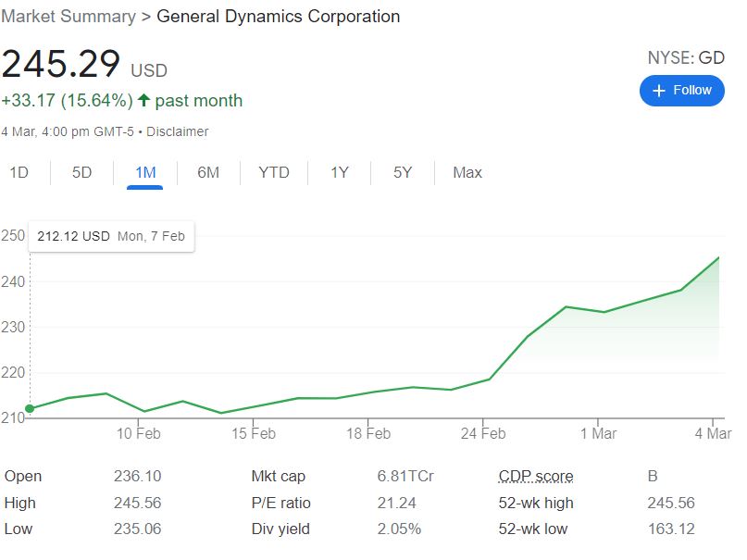The width and height of the screenshot is (747, 560).
Task: Click the High value 245.56 beside Open
Action: [138, 503]
